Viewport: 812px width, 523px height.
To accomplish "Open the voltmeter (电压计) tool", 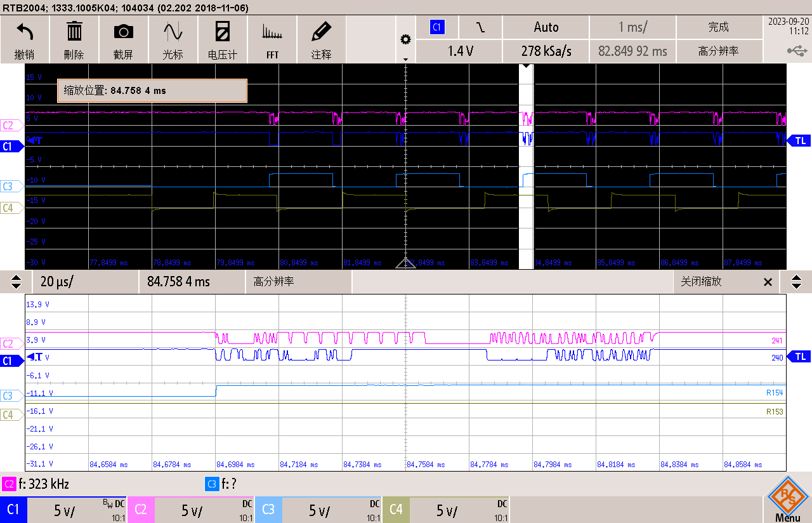I will (222, 31).
